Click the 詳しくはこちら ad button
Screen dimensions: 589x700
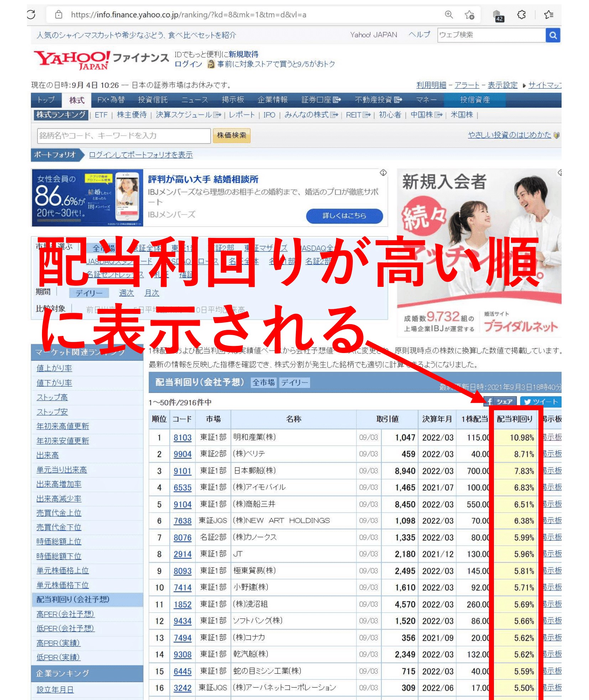(344, 216)
